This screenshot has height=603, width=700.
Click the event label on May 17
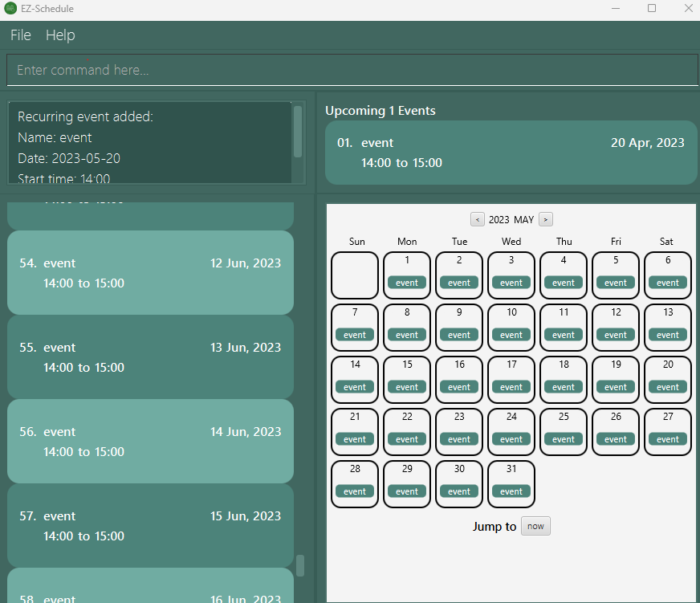pyautogui.click(x=511, y=387)
